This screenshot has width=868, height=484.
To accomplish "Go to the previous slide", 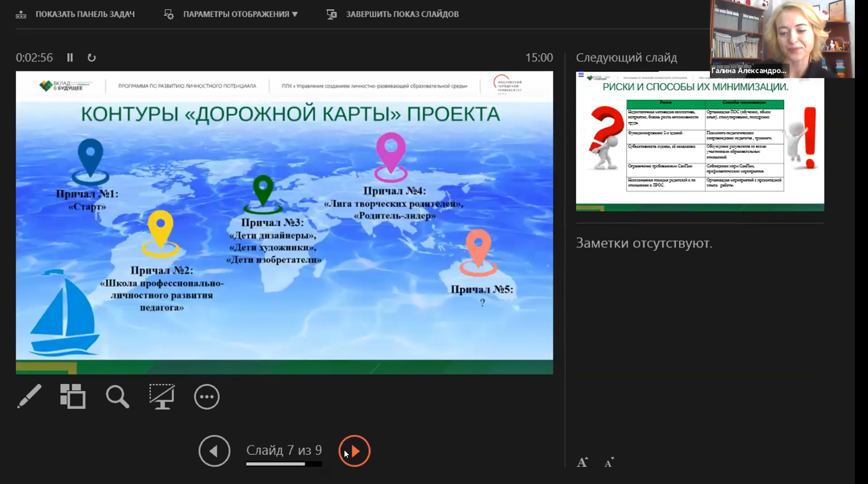I will [x=214, y=451].
